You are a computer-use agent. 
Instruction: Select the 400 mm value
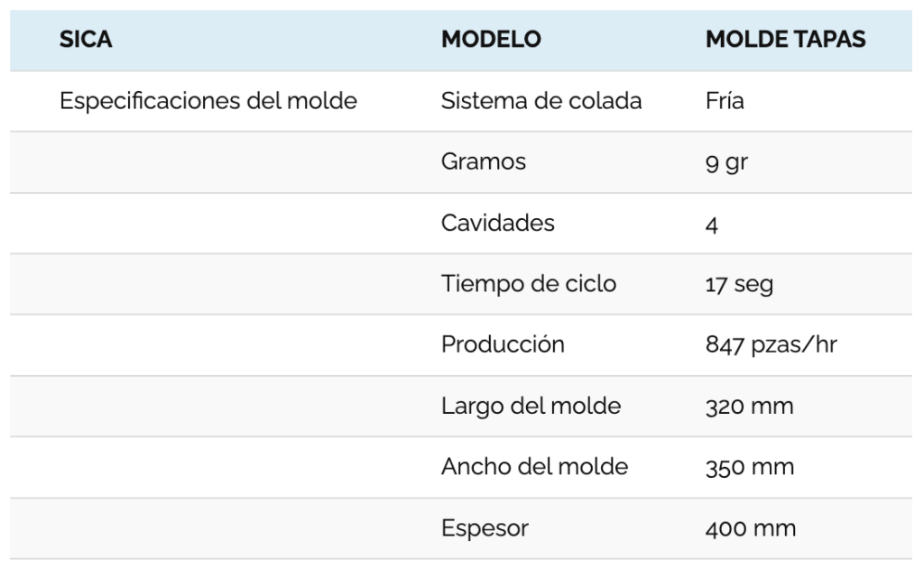coord(750,528)
